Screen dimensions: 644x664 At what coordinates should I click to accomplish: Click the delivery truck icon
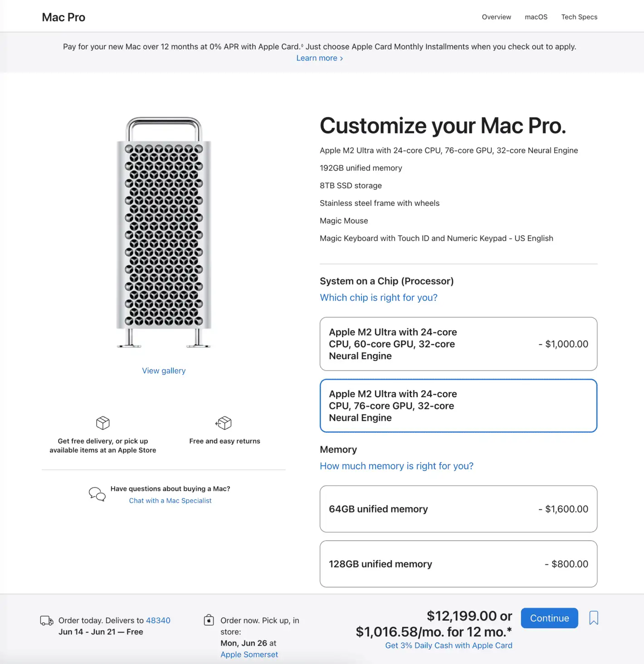47,620
